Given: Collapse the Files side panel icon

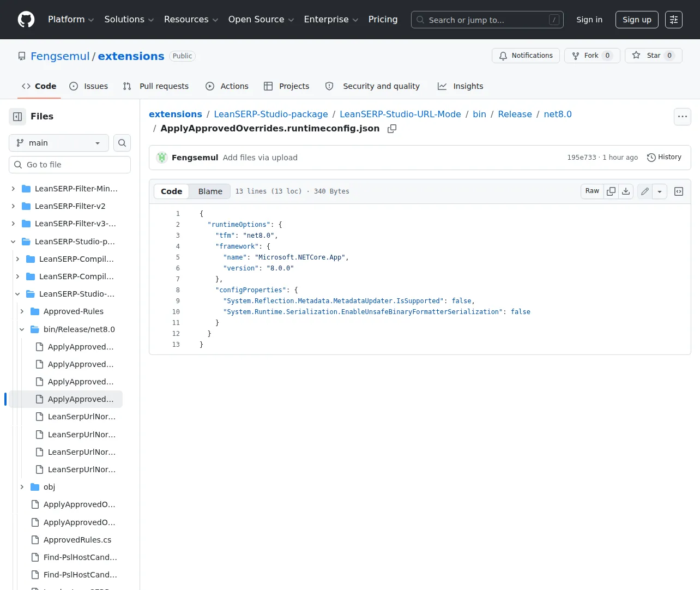Looking at the screenshot, I should pos(17,117).
